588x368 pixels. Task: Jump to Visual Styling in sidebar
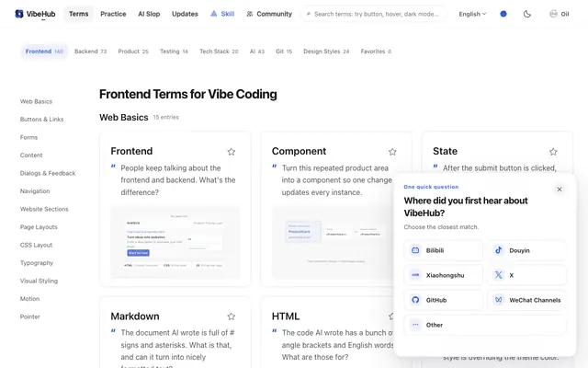39,281
